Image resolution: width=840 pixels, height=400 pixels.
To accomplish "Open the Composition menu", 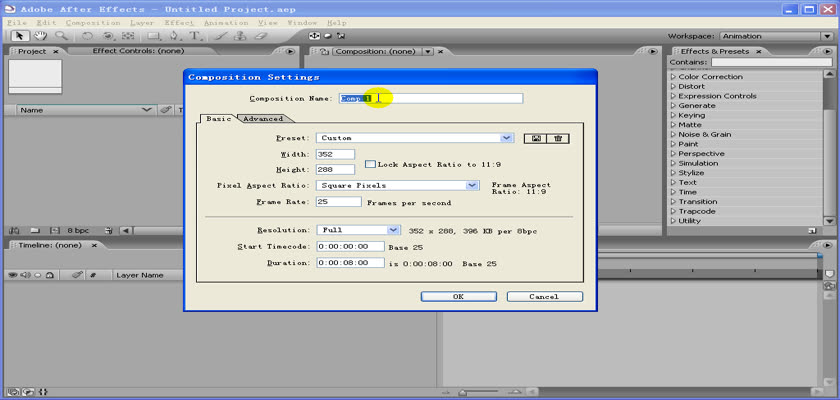I will tap(93, 23).
